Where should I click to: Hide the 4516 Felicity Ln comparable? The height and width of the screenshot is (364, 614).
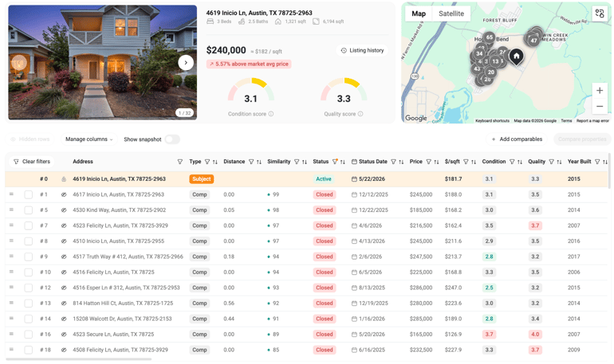(x=64, y=272)
